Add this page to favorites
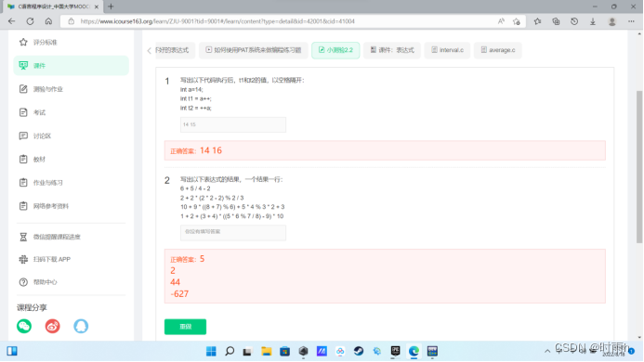This screenshot has width=644, height=362. [517, 21]
